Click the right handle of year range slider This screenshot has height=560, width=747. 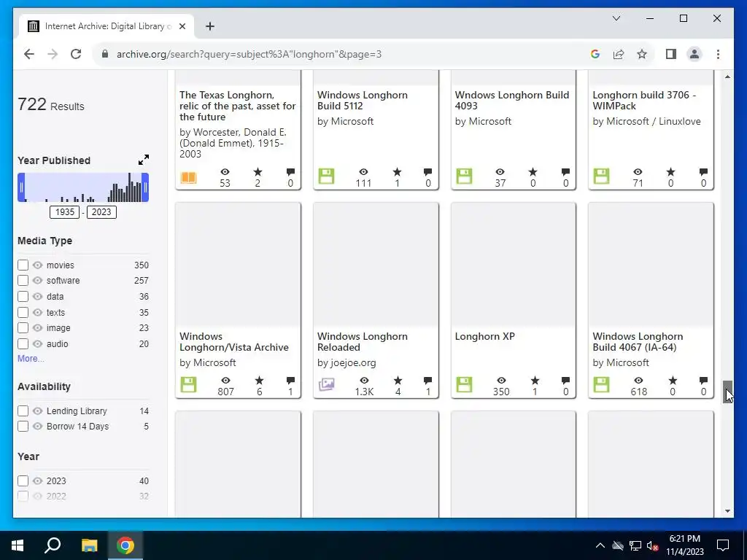click(x=145, y=187)
